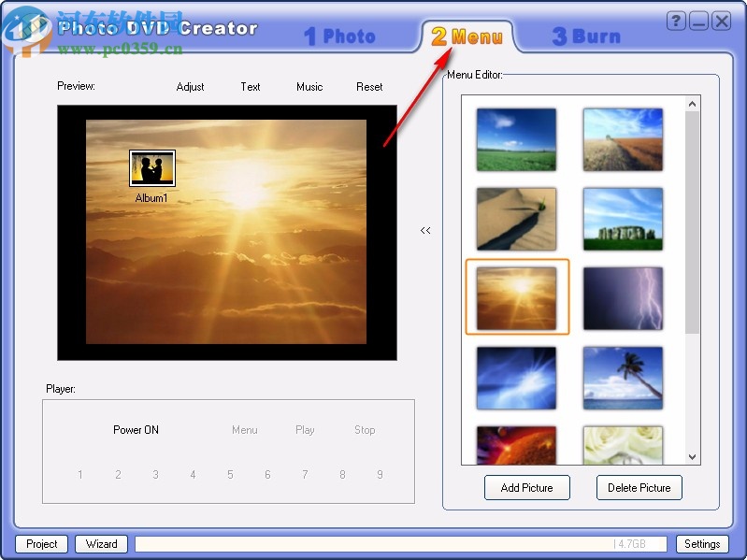This screenshot has height=560, width=747.
Task: Choose the white roses background
Action: click(623, 445)
